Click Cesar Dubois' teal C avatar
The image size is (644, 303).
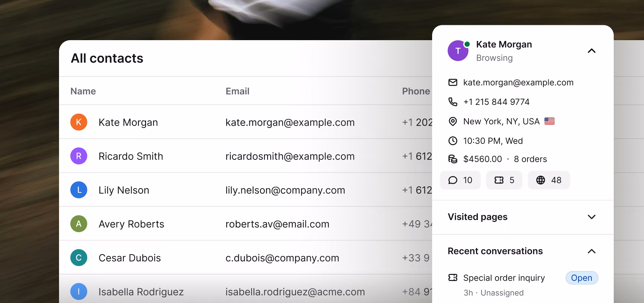[x=79, y=258]
